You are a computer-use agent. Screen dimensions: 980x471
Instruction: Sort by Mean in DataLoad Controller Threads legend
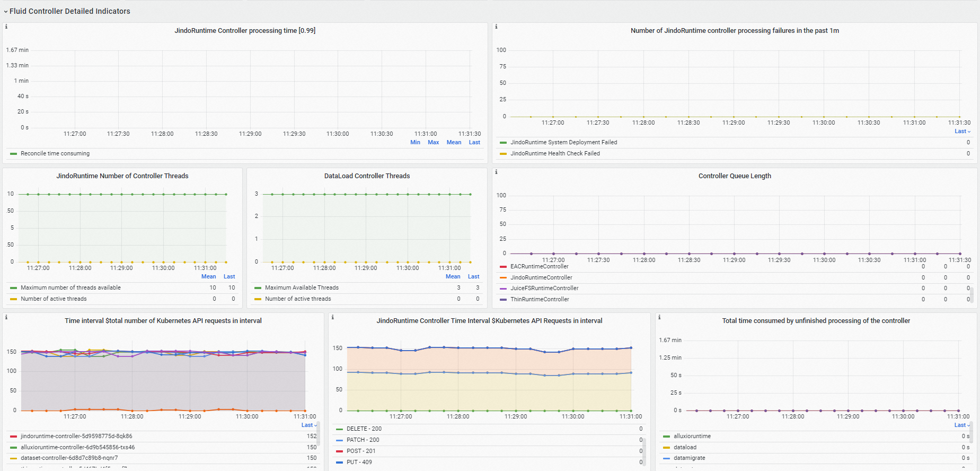tap(453, 276)
